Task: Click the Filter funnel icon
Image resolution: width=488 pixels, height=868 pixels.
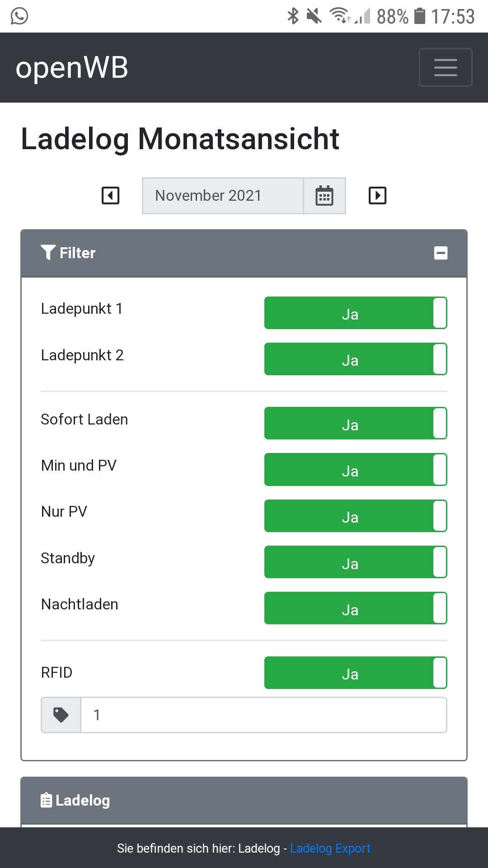Action: [48, 252]
